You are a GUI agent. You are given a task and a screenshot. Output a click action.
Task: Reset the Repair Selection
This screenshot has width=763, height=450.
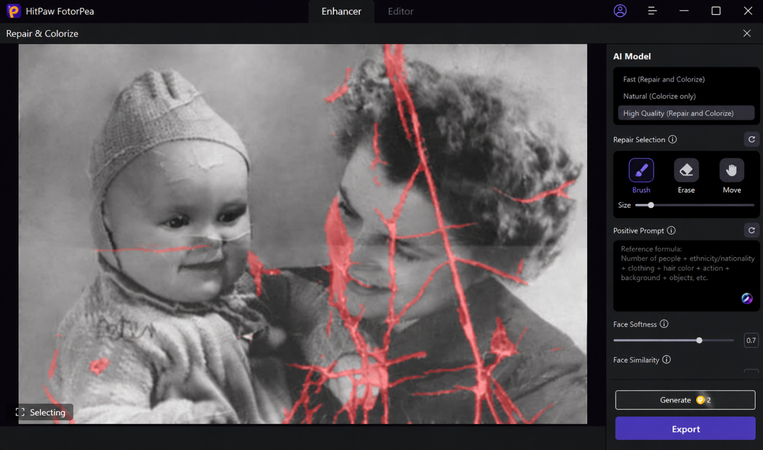tap(751, 140)
